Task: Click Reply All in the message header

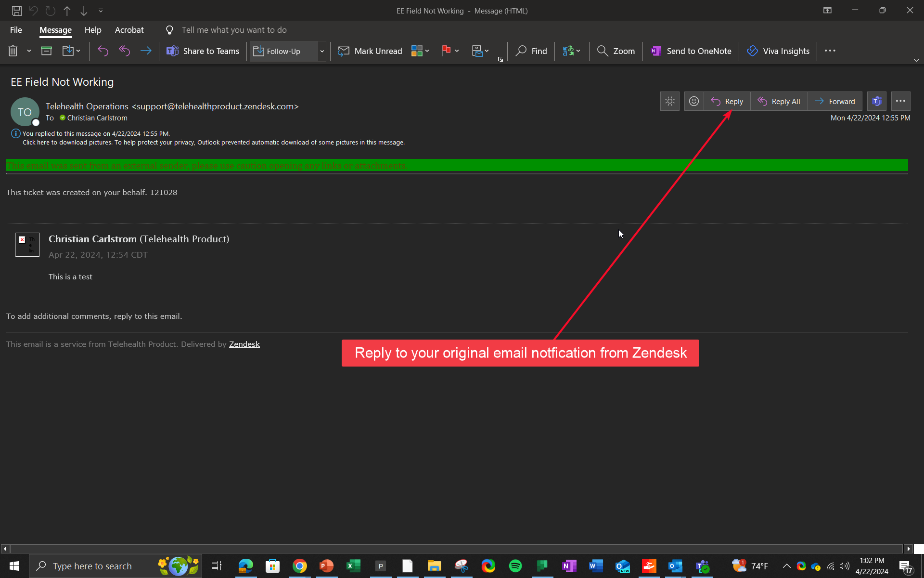Action: (x=779, y=101)
